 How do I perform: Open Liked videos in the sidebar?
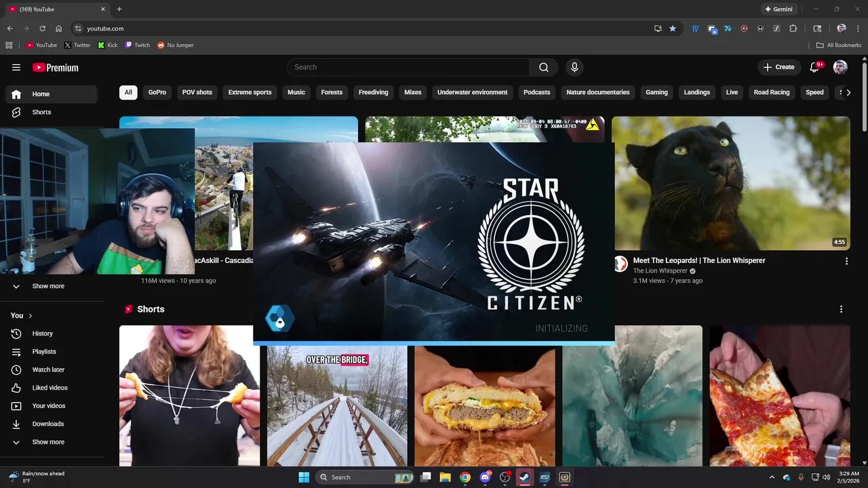coord(52,388)
